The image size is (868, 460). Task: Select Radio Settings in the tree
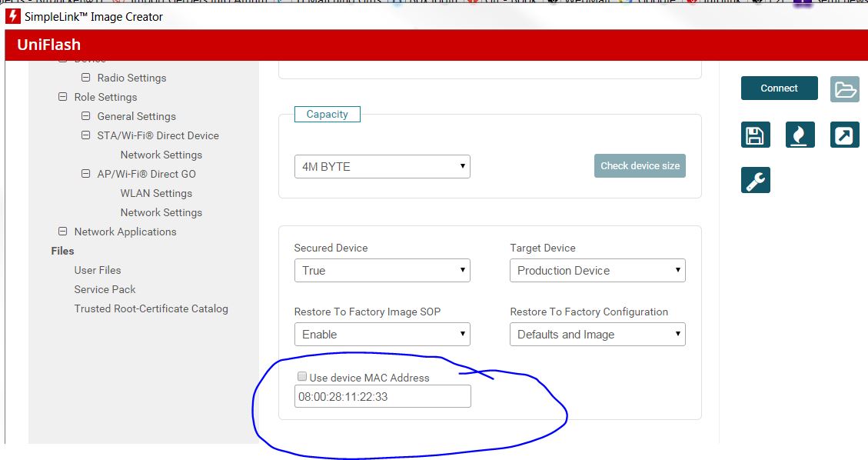tap(131, 78)
